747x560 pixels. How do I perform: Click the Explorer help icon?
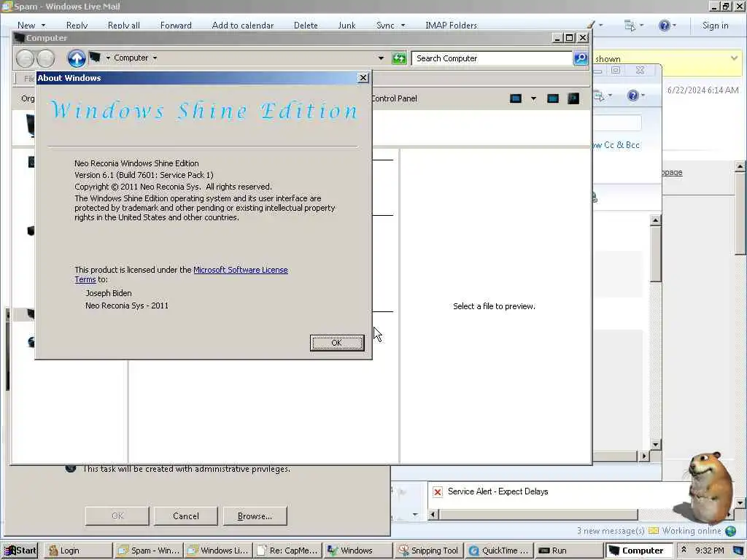click(x=573, y=98)
